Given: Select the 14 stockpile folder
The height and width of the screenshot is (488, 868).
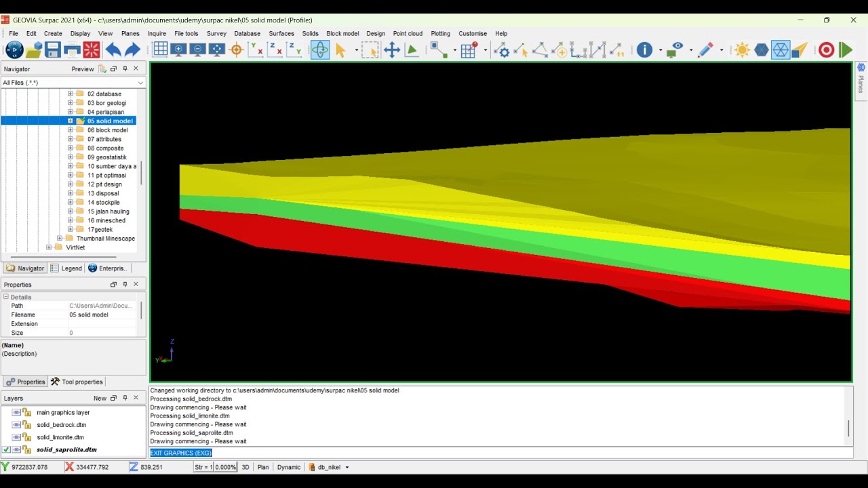Looking at the screenshot, I should pyautogui.click(x=103, y=203).
